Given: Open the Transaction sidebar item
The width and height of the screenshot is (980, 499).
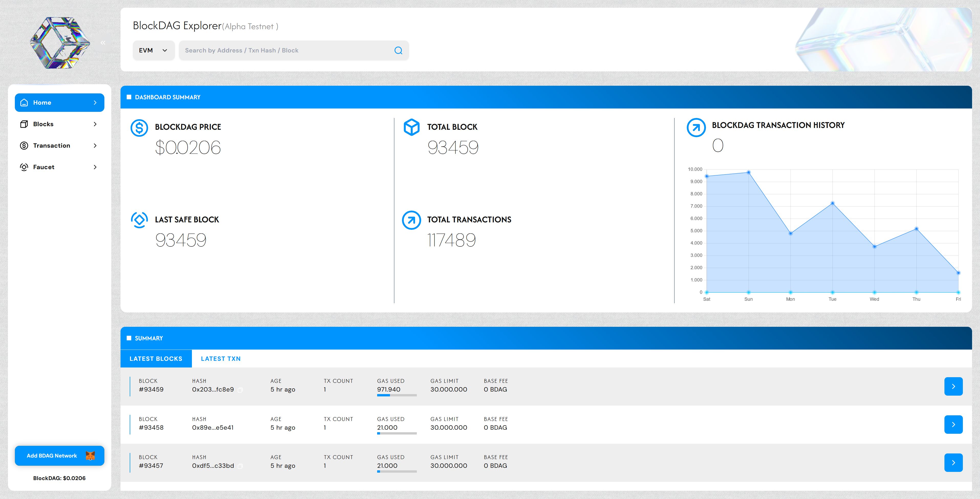Looking at the screenshot, I should [x=59, y=146].
